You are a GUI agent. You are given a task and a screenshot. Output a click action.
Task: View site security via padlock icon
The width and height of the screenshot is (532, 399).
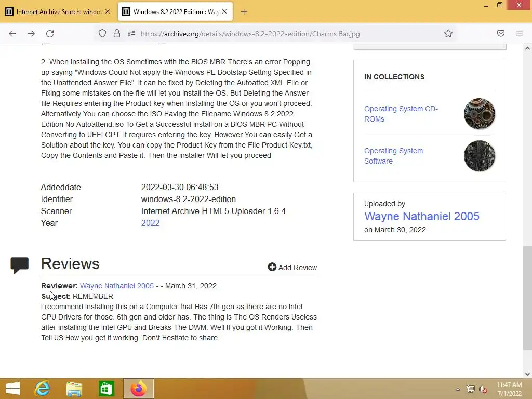(x=117, y=33)
